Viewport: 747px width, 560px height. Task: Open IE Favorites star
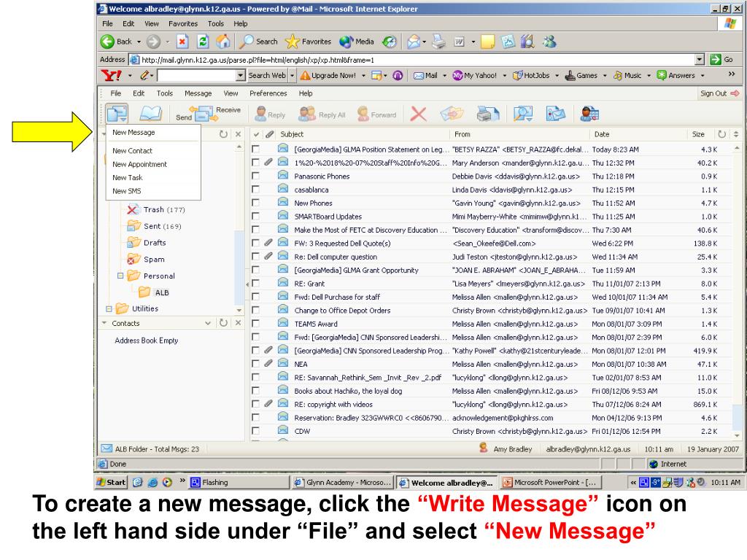click(x=308, y=42)
